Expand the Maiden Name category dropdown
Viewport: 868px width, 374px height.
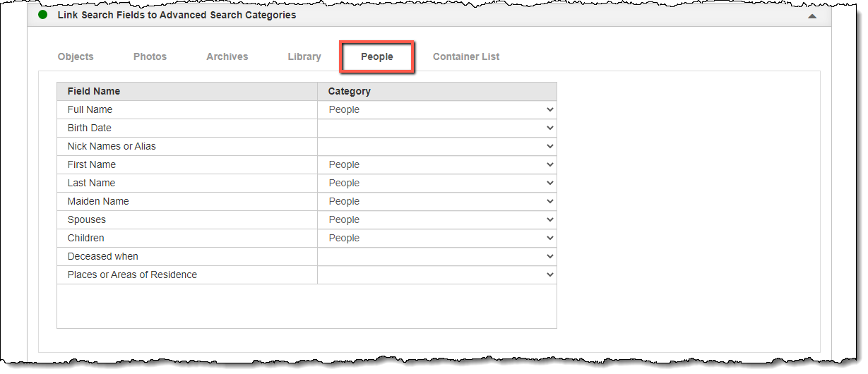tap(437, 201)
